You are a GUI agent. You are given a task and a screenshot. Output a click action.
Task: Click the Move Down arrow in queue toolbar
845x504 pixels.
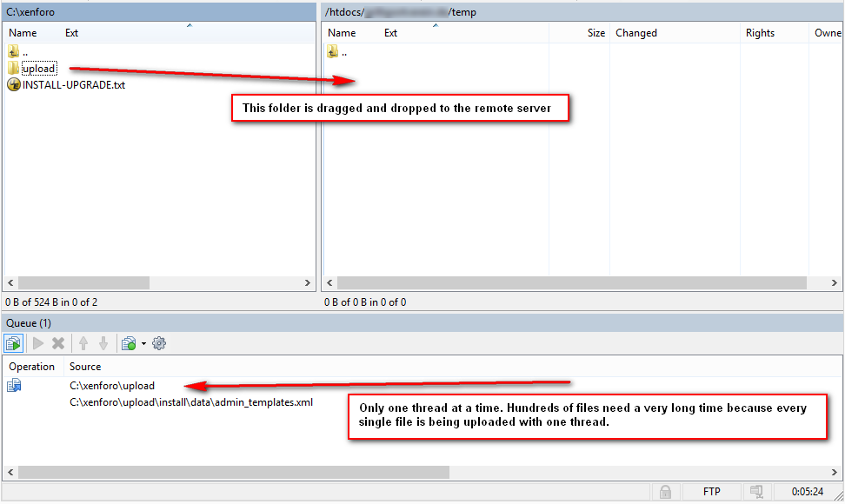click(x=103, y=343)
